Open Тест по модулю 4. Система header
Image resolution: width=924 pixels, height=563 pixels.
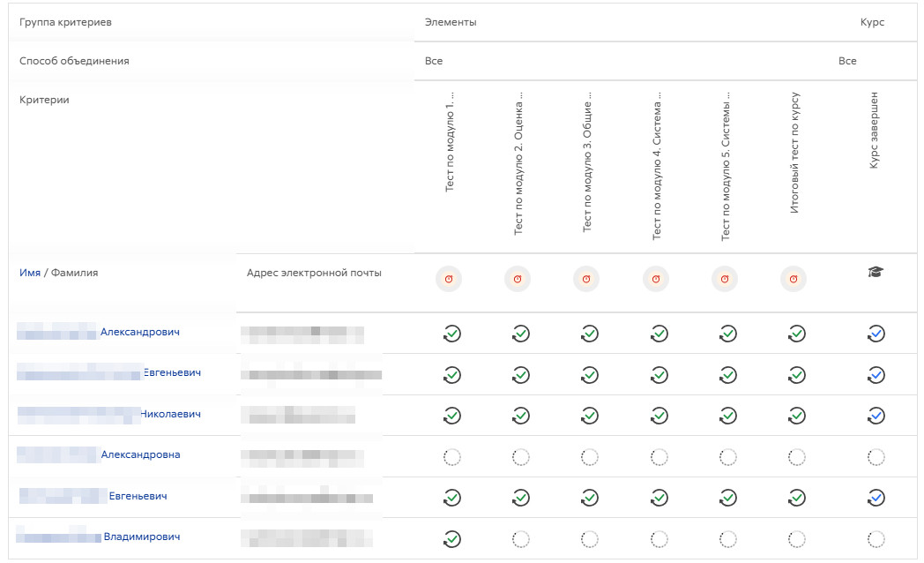pos(657,166)
